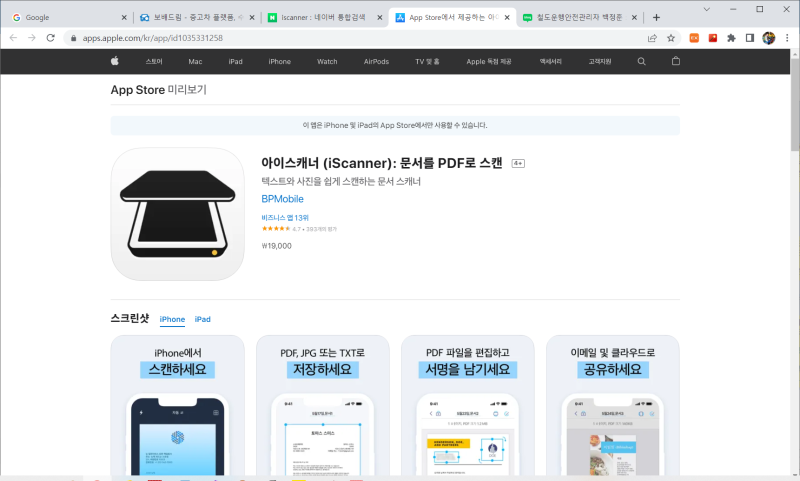Click the 텍스트와 사진을 쉽게 스캔하는 문서 스캐너 subtitle
Screen dimensions: 800x481
tap(341, 182)
